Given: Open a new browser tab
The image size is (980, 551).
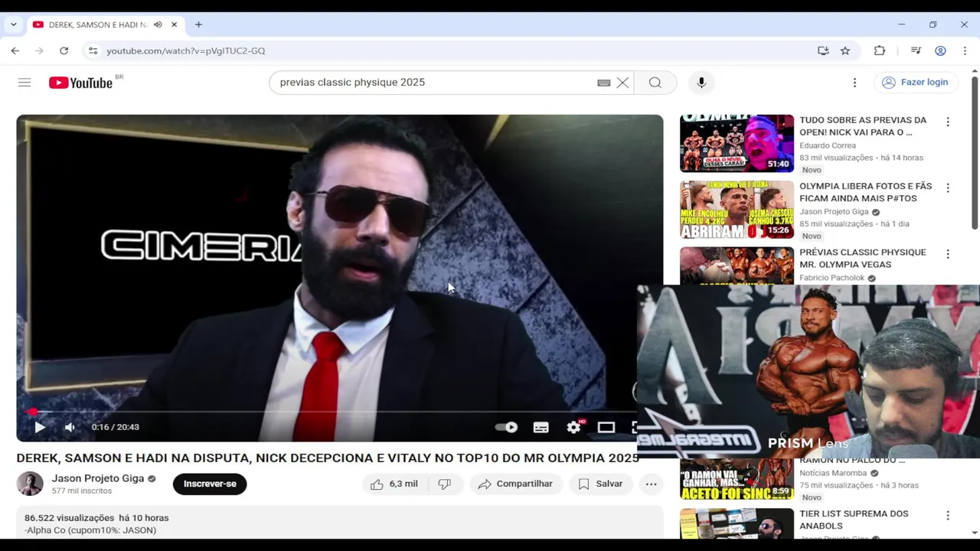Looking at the screenshot, I should pyautogui.click(x=198, y=24).
